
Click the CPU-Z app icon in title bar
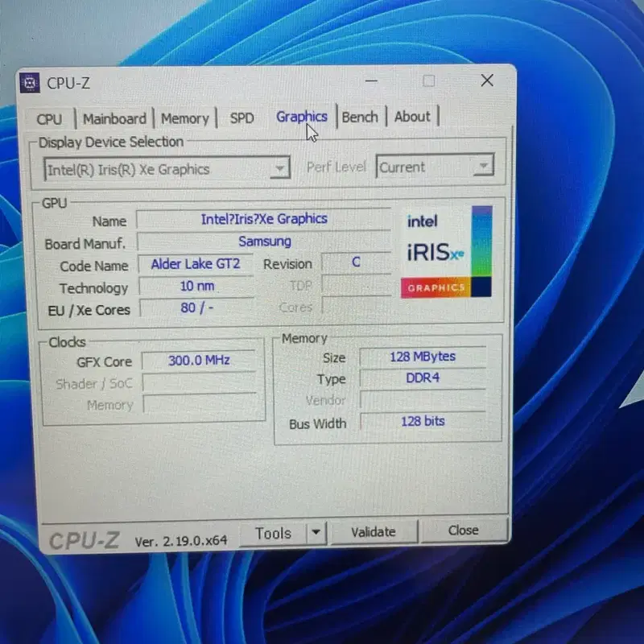click(x=30, y=83)
